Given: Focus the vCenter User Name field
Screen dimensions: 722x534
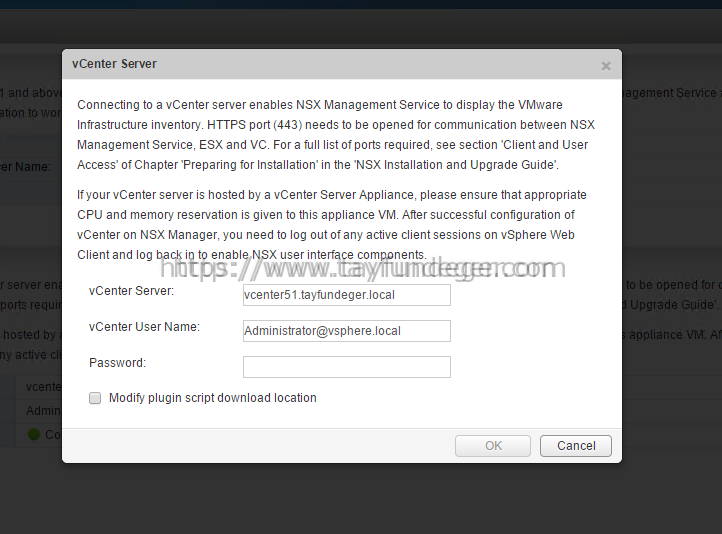Looking at the screenshot, I should click(x=347, y=331).
